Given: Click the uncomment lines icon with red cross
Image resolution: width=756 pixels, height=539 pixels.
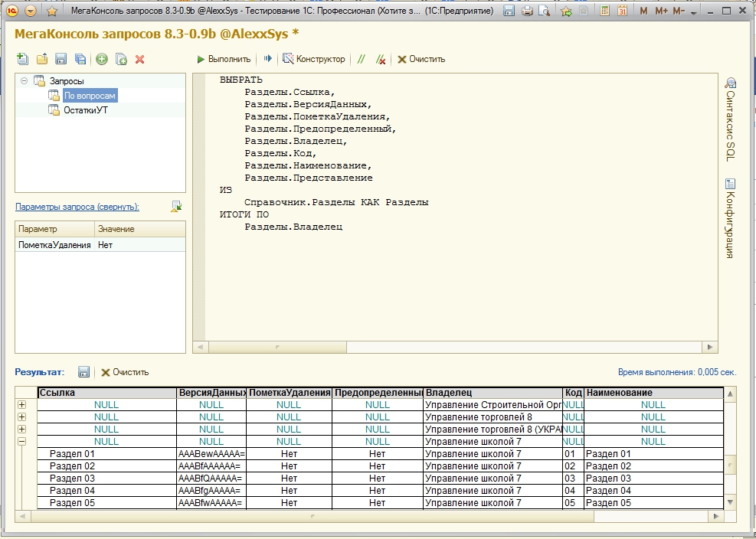Looking at the screenshot, I should [x=381, y=59].
